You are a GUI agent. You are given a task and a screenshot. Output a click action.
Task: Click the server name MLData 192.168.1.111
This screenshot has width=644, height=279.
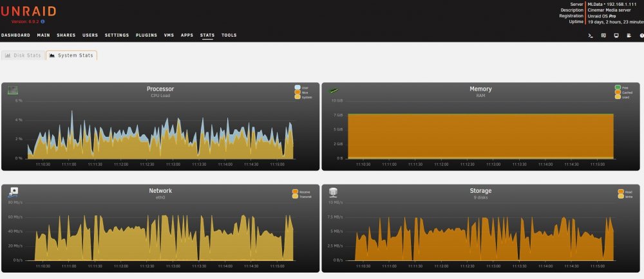click(612, 4)
